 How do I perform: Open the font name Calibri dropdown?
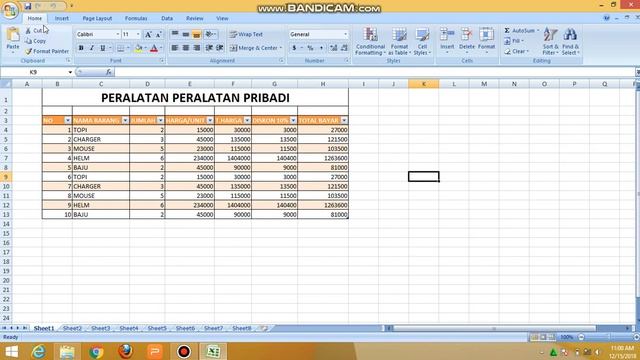[118, 34]
